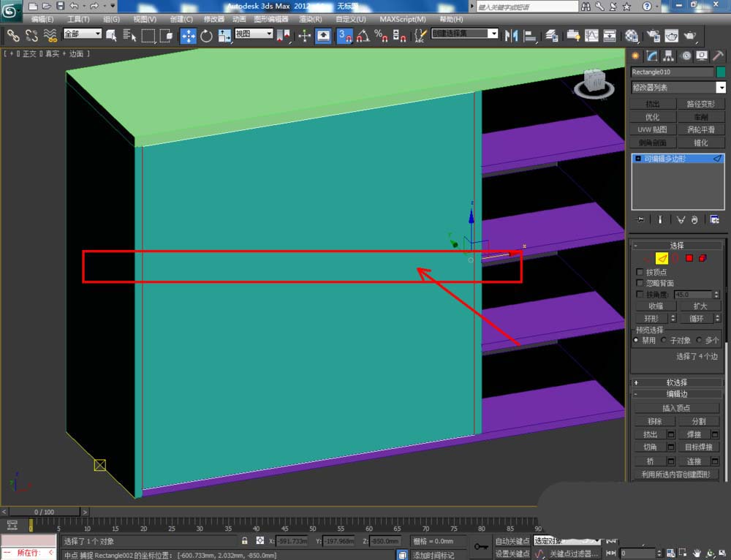This screenshot has height=560, width=731.
Task: Click the 目标焊接 target weld button
Action: coord(699,447)
